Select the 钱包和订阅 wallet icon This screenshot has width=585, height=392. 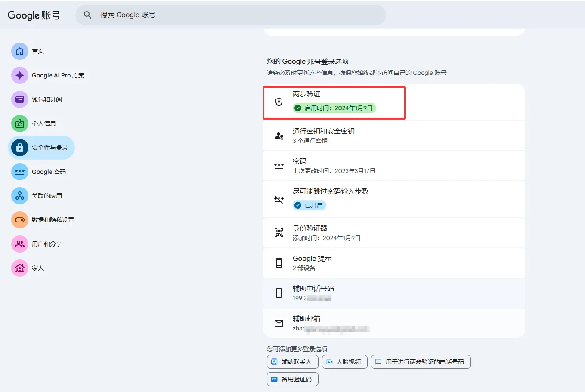point(20,99)
